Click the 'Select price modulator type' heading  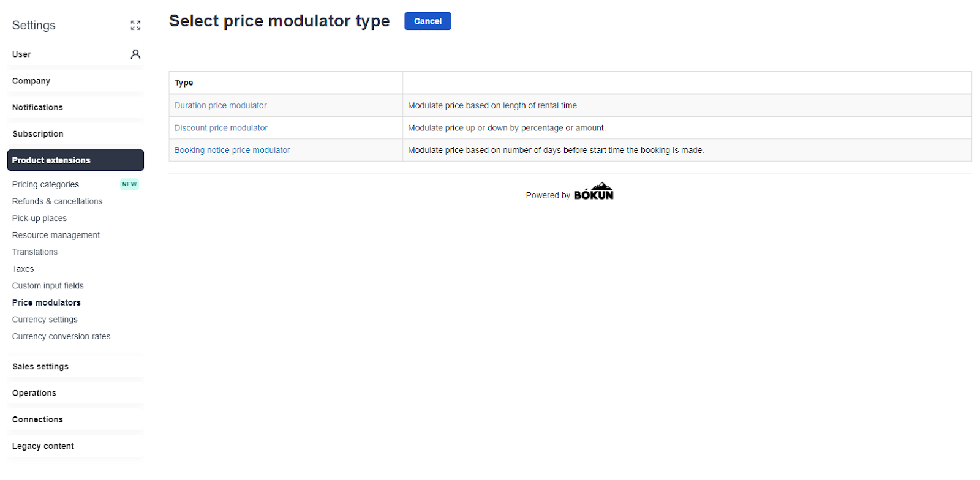point(279,21)
